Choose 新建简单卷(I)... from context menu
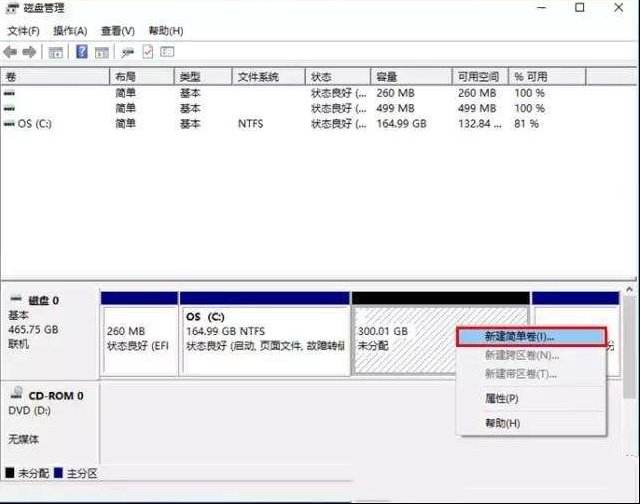The width and height of the screenshot is (640, 504). [531, 337]
